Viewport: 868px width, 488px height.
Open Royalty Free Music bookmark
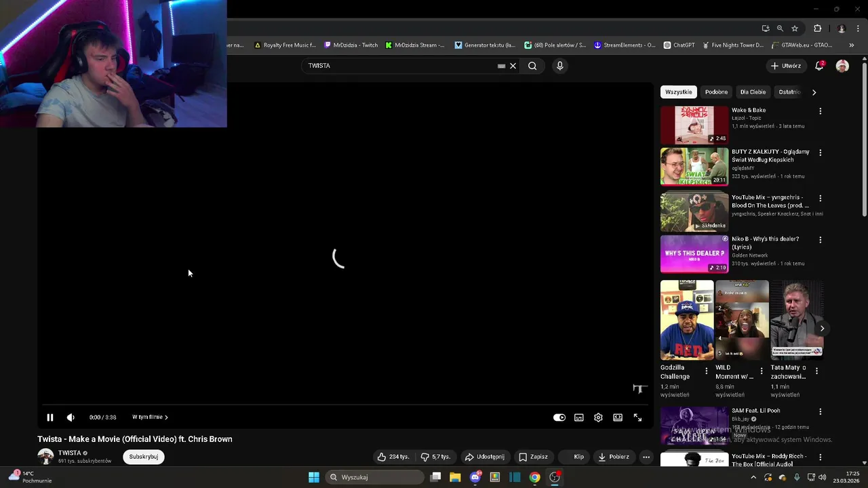pos(285,45)
